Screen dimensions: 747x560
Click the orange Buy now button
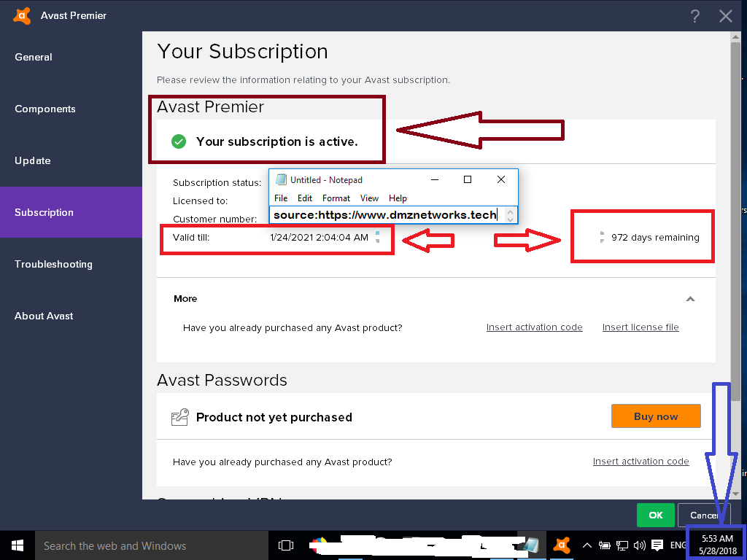coord(656,416)
